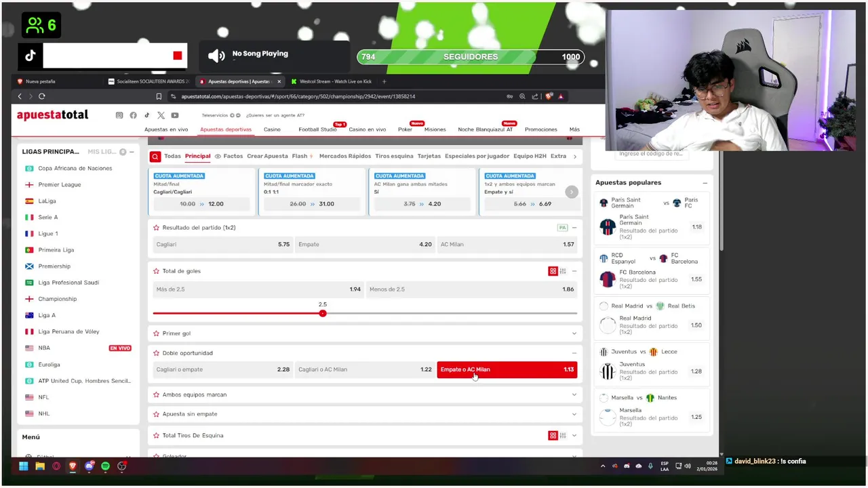Switch to the MIS LIG... sidebar tab
The width and height of the screenshot is (868, 488).
[x=102, y=152]
